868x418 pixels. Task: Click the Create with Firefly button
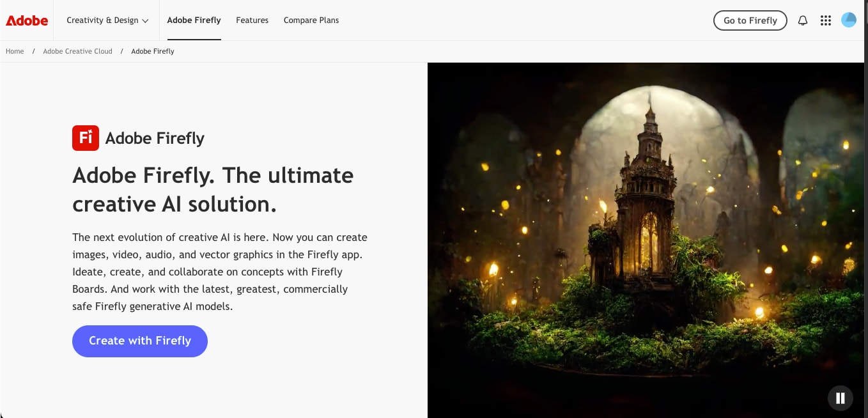pyautogui.click(x=140, y=341)
